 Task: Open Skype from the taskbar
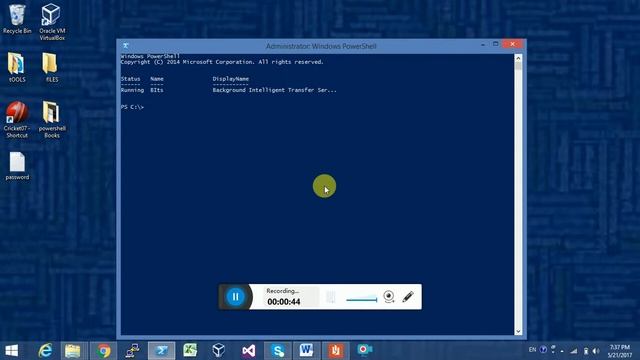[x=278, y=351]
